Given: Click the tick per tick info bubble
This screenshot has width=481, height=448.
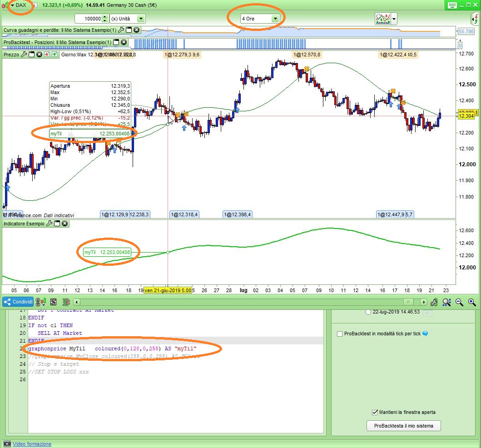Looking at the screenshot, I should point(425,333).
